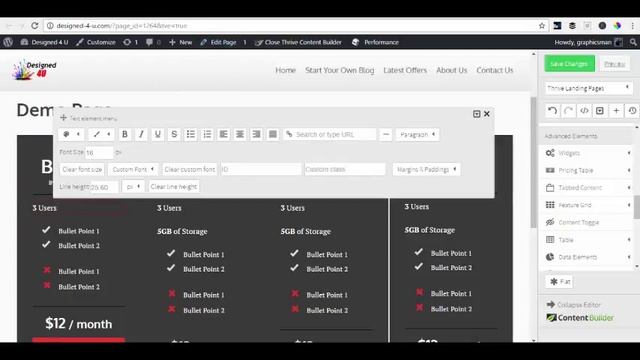Click the Font Size input field
640x360 pixels.
point(99,152)
